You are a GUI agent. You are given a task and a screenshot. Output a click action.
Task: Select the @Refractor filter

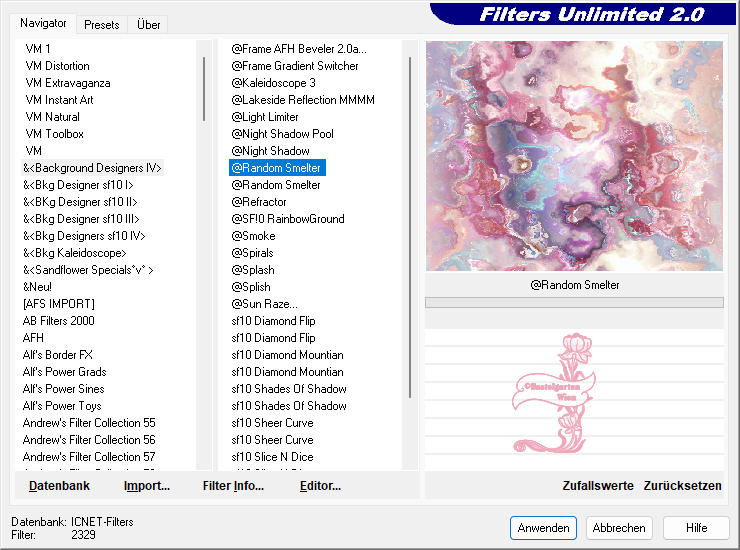point(259,202)
